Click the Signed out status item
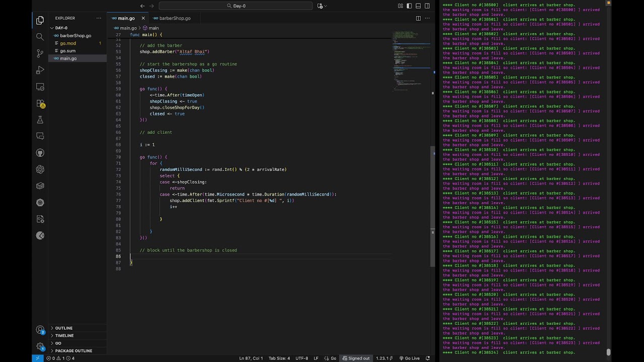644x362 pixels. click(356, 358)
